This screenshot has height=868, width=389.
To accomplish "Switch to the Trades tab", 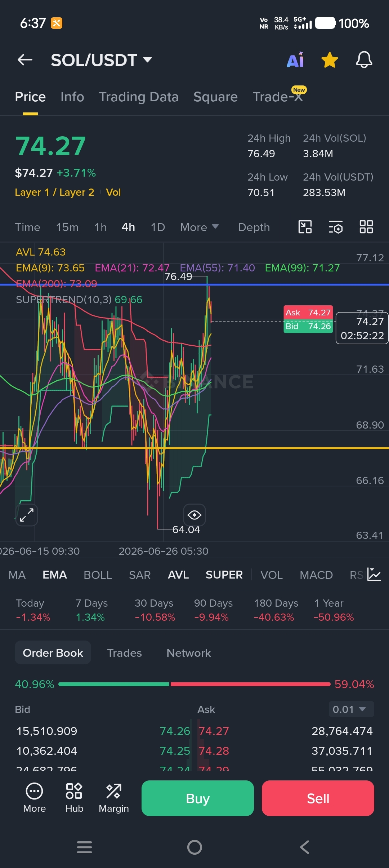I will pos(125,653).
